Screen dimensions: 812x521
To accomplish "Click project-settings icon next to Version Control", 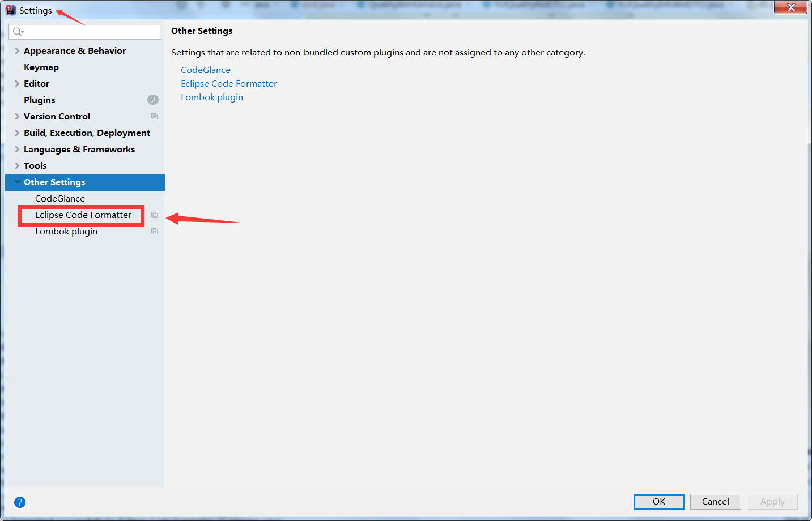I will (154, 116).
